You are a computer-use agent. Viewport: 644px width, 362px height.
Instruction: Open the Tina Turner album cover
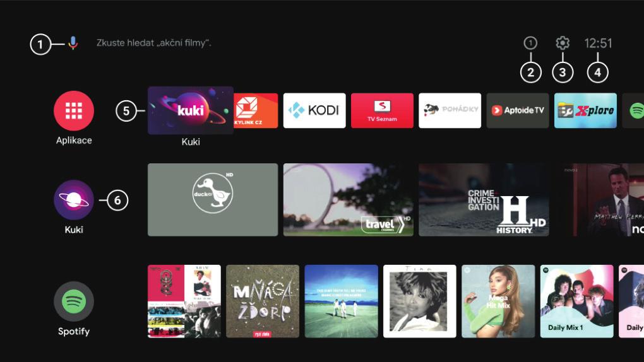click(x=420, y=301)
